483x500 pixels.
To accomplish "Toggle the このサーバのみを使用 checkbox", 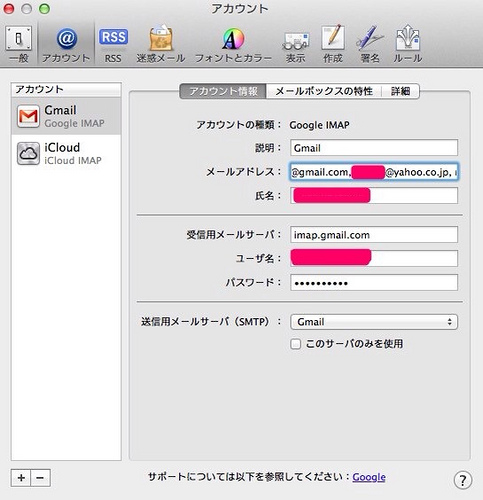I will point(295,344).
